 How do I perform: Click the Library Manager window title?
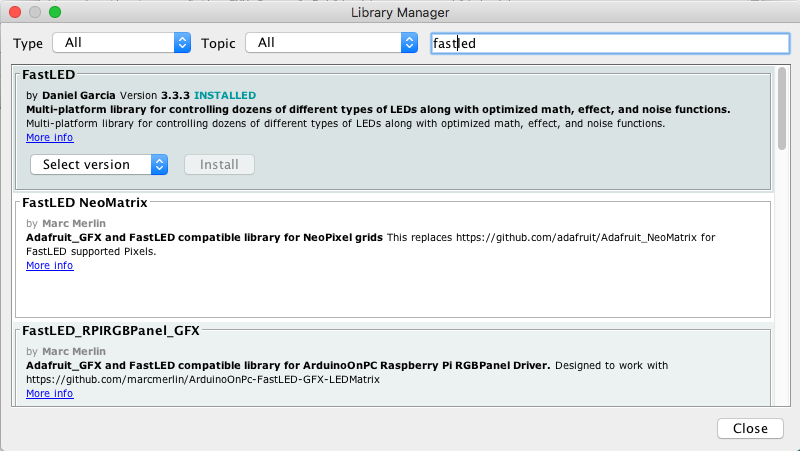click(x=400, y=13)
